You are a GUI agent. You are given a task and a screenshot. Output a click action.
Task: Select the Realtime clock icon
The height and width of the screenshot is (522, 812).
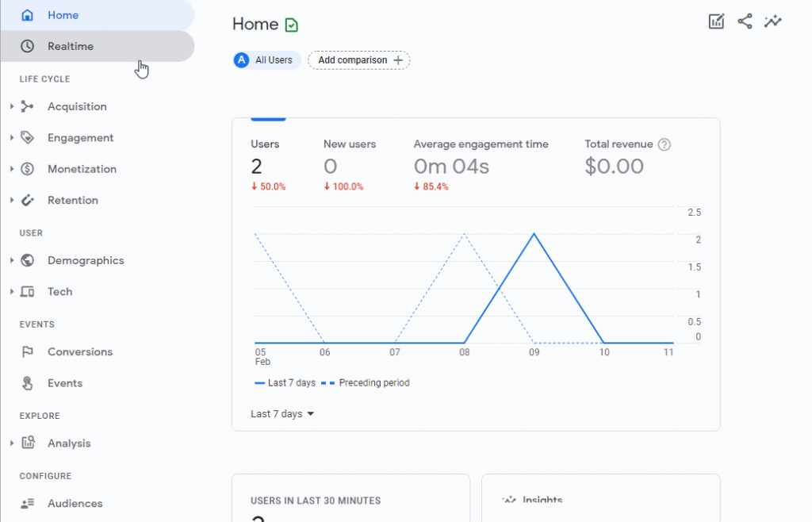coord(27,46)
